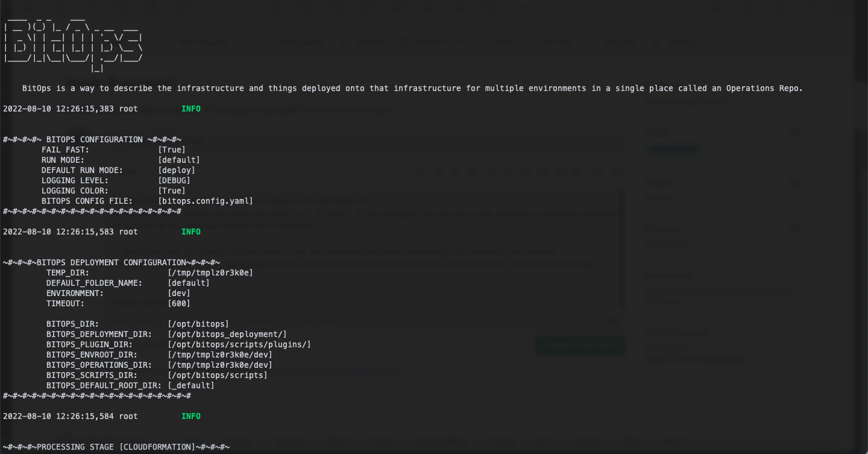
Task: Click the "DEFAULT RUN MODE:" label
Action: (82, 170)
